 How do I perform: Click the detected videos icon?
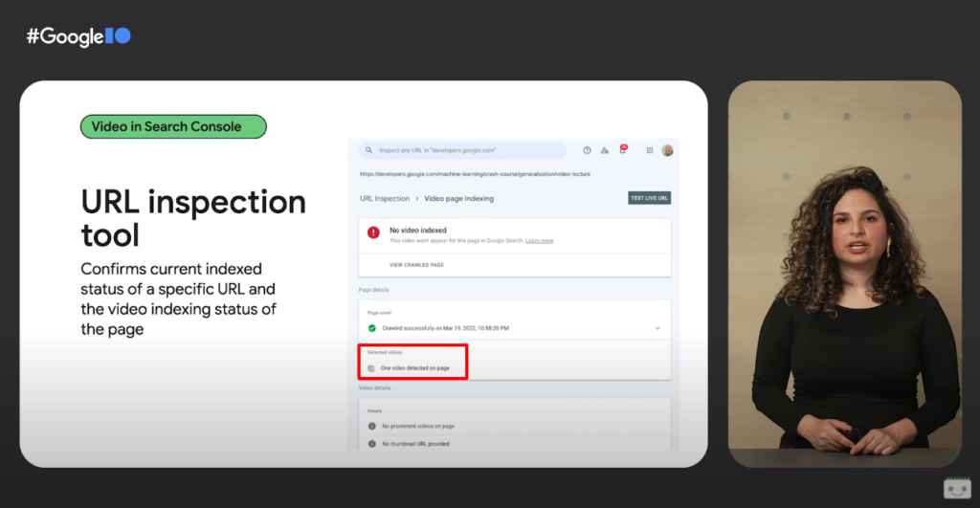[x=371, y=368]
